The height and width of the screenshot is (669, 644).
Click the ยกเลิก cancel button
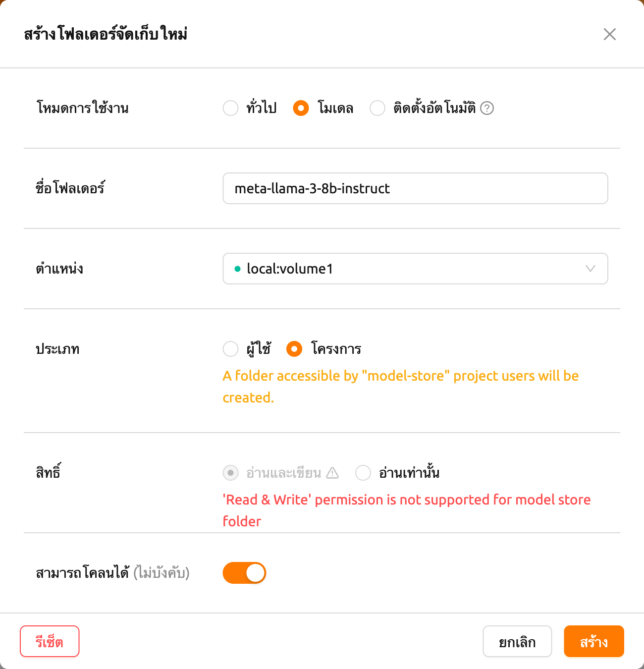click(x=517, y=641)
